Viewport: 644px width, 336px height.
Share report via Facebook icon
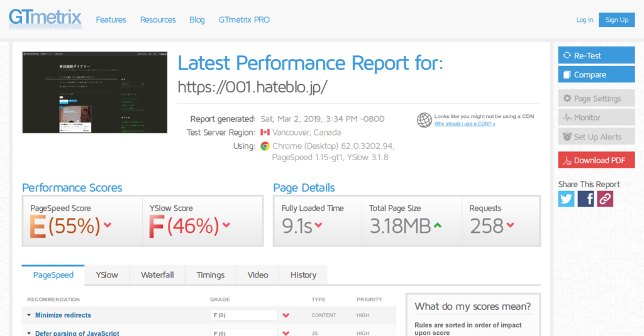coord(586,199)
